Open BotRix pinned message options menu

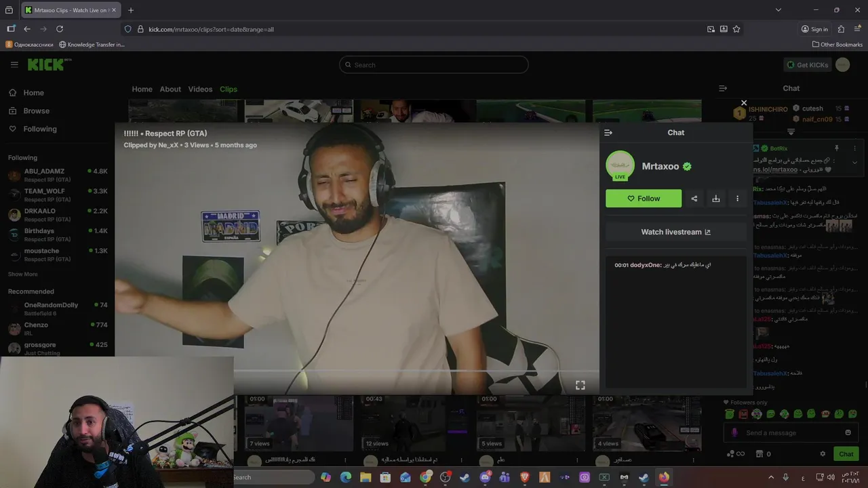854,148
